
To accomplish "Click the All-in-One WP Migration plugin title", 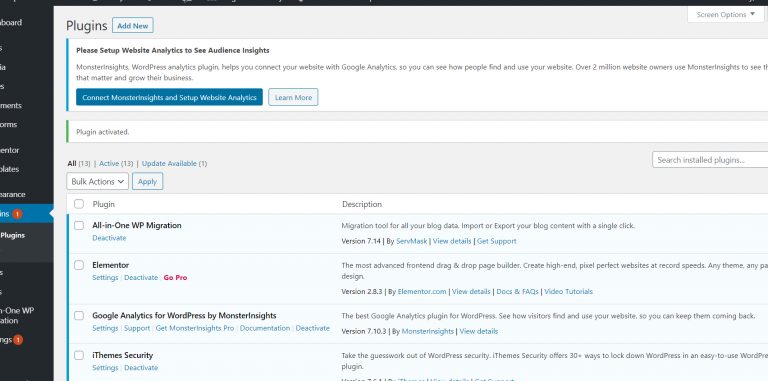I will coord(137,225).
